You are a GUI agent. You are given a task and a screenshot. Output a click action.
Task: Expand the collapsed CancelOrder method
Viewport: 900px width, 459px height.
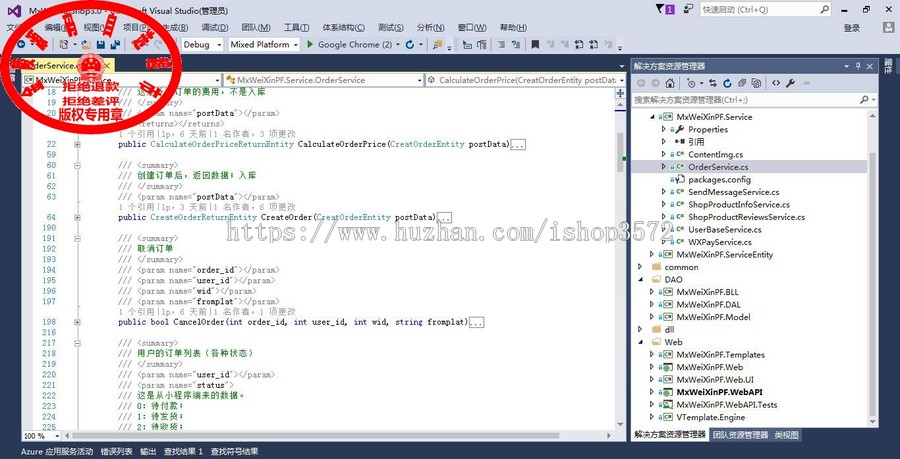point(77,322)
